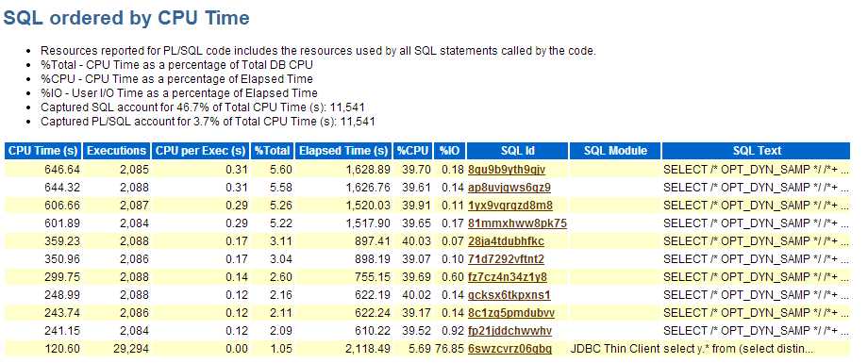Open the 28ja4tdubhfkc SQL link
Image resolution: width=868 pixels, height=363 pixels.
coord(506,241)
